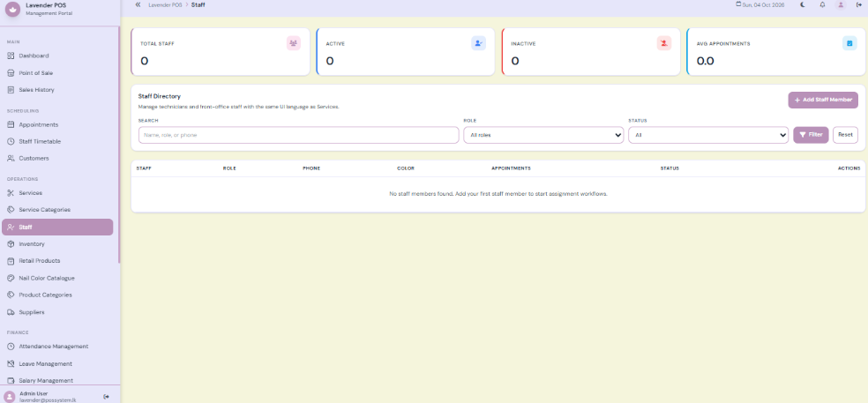Select the Staff menu item

tap(57, 227)
